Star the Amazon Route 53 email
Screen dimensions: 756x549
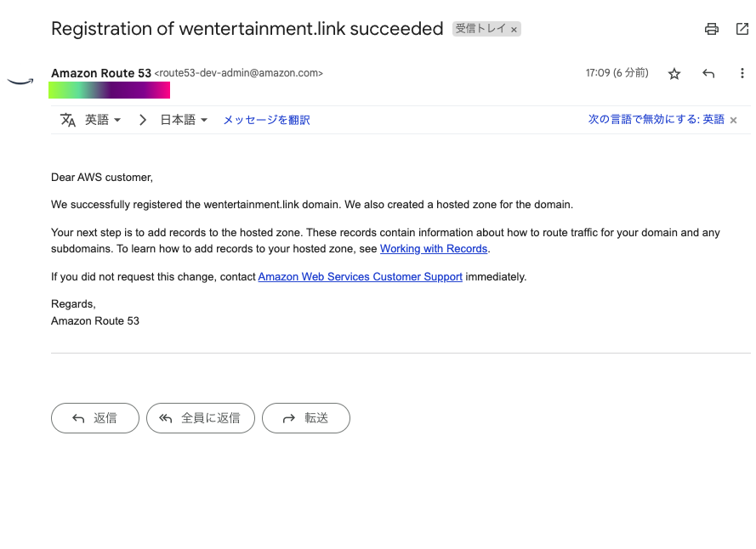(x=674, y=74)
